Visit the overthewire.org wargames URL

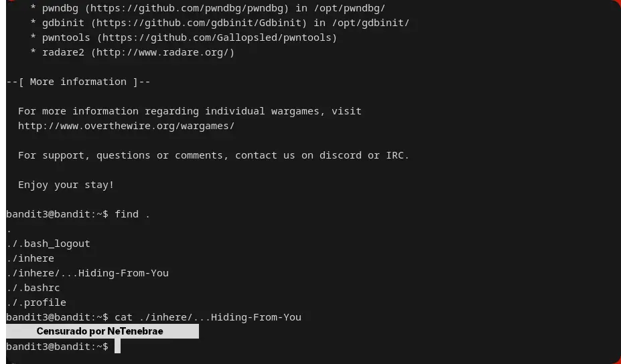(126, 126)
